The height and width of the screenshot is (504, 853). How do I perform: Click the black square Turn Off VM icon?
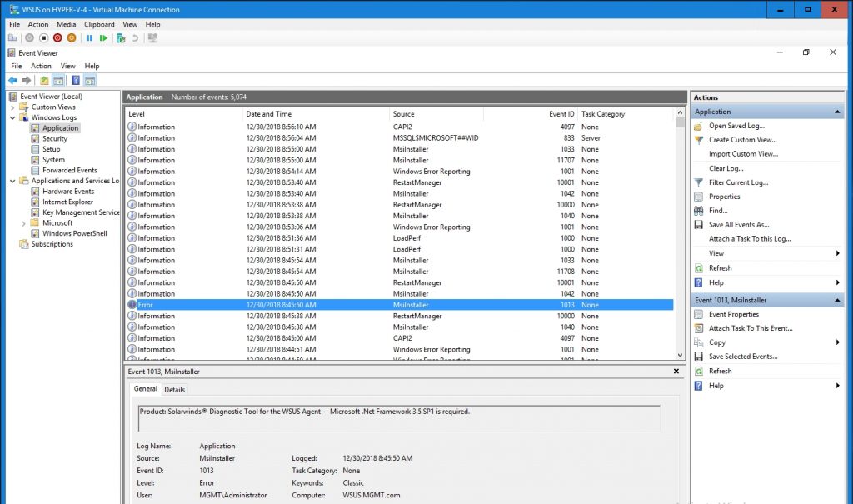pyautogui.click(x=43, y=38)
